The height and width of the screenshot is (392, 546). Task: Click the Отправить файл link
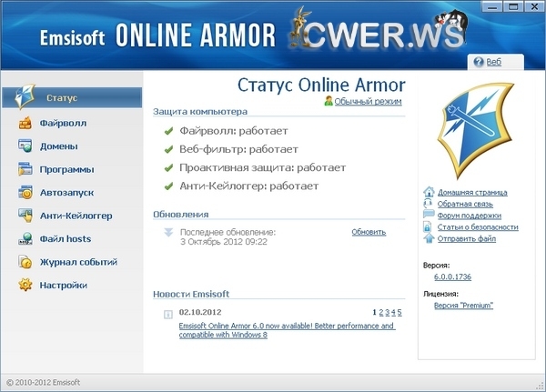pyautogui.click(x=467, y=239)
